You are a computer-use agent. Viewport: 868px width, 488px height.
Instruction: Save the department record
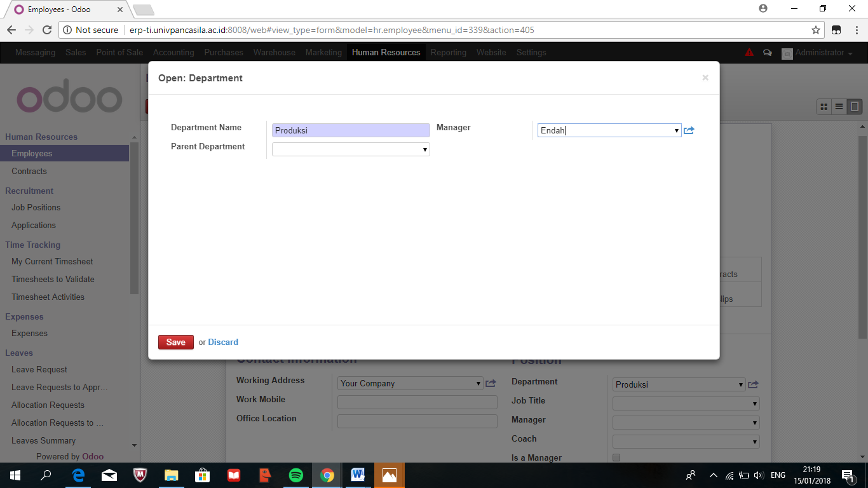tap(175, 342)
